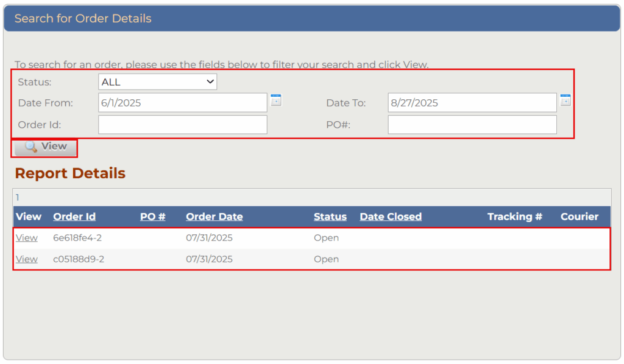Open the Date To calendar picker icon
This screenshot has height=364, width=624.
(565, 100)
